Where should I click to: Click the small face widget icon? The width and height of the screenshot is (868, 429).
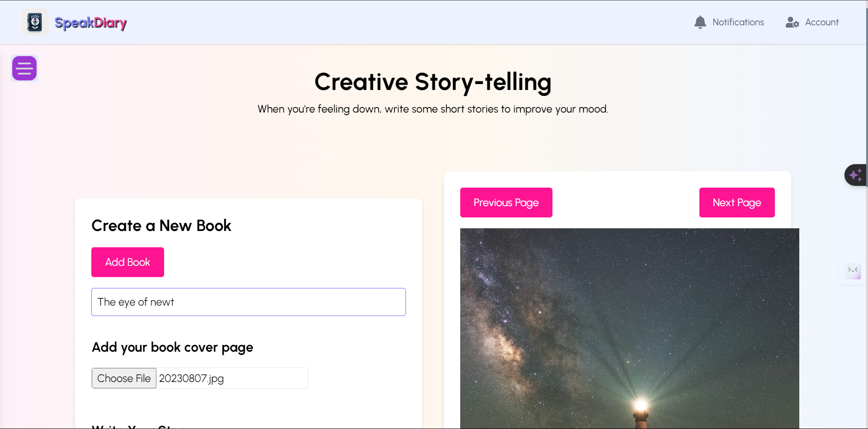click(x=853, y=271)
